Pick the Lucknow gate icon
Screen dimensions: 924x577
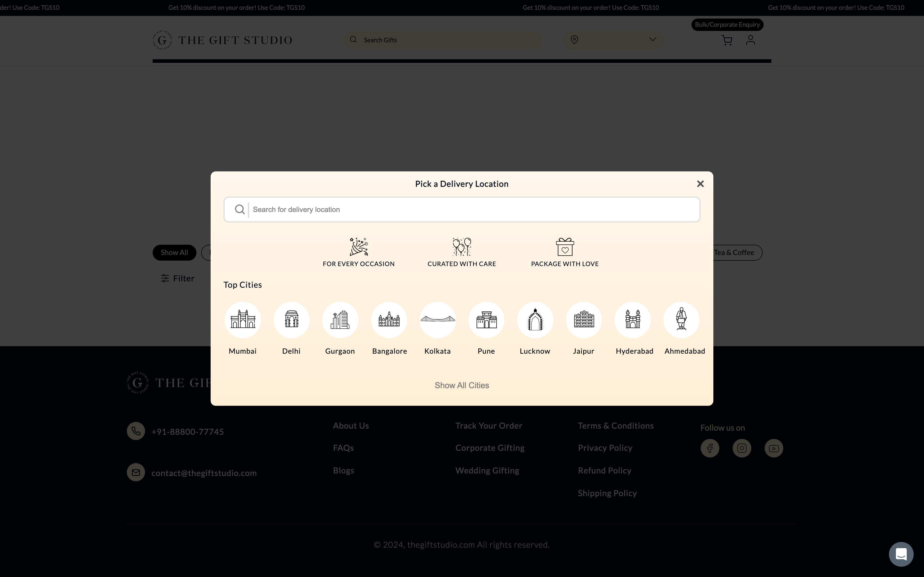click(535, 320)
